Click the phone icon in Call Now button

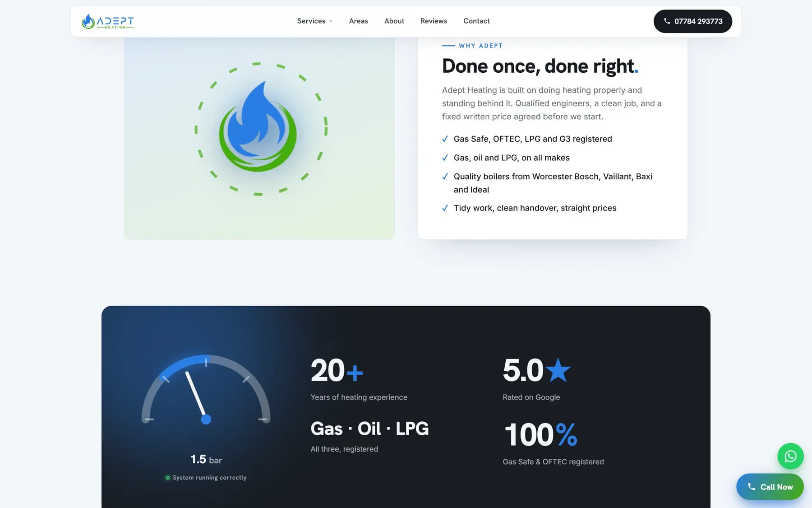coord(751,487)
